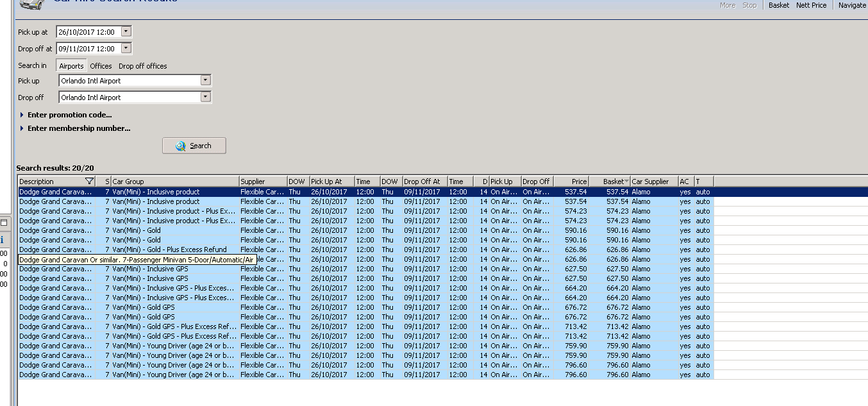Viewport: 868px width, 406px height.
Task: Sort by the Supplier column header
Action: [x=263, y=182]
